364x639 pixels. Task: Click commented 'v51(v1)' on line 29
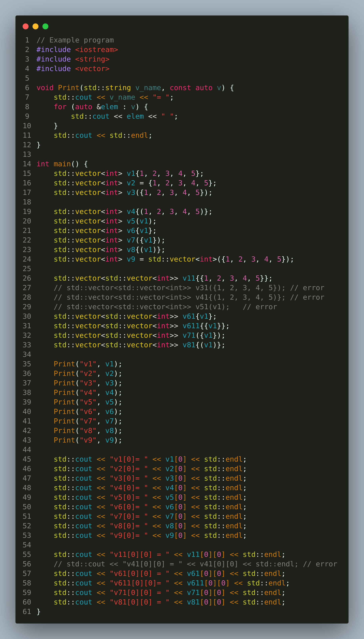pyautogui.click(x=211, y=307)
